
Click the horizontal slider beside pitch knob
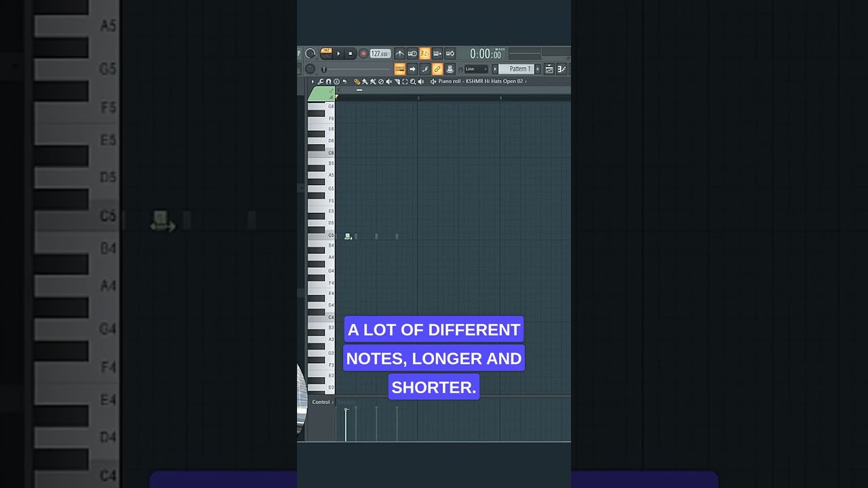pyautogui.click(x=355, y=69)
